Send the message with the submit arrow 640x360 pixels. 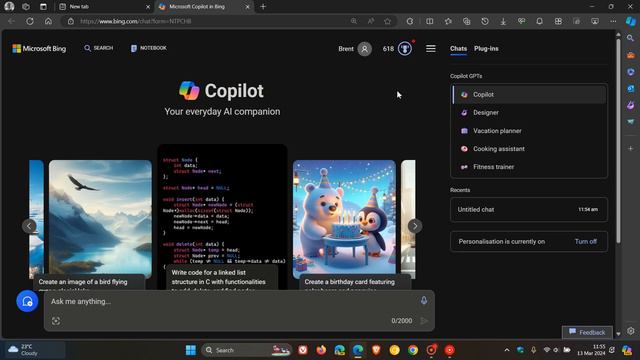point(424,321)
